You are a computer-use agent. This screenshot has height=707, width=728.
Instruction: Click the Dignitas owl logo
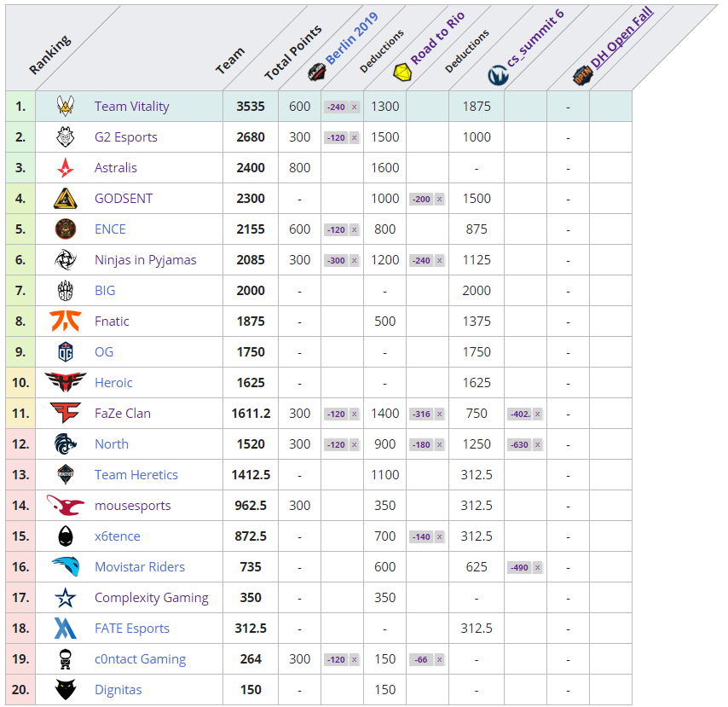(66, 689)
